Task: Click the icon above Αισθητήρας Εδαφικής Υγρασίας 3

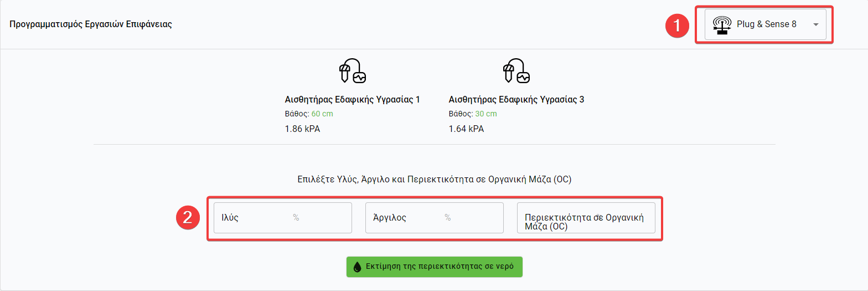Action: tap(516, 71)
